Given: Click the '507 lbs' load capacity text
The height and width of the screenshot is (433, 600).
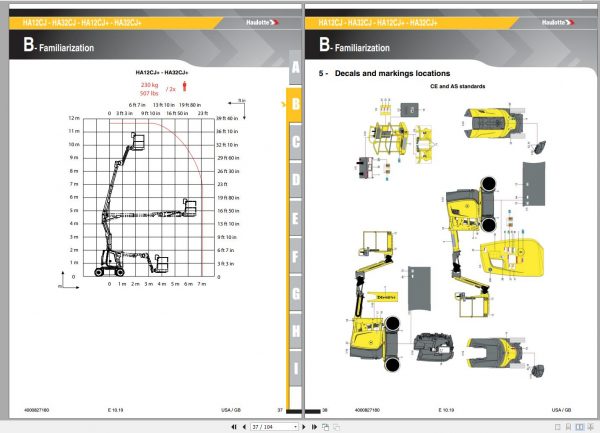Looking at the screenshot, I should pyautogui.click(x=149, y=93).
